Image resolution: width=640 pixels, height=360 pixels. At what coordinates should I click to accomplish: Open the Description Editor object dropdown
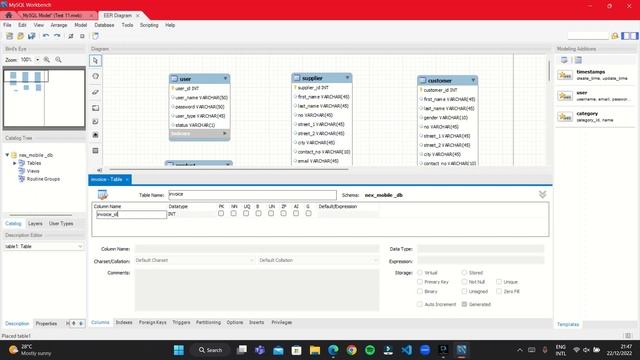80,247
